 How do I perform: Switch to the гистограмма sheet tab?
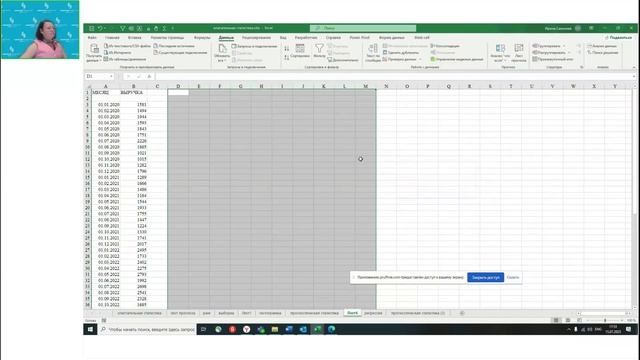pos(270,313)
